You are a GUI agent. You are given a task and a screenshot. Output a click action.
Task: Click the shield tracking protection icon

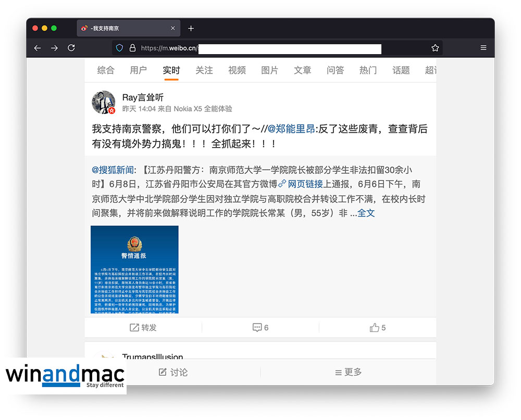pyautogui.click(x=119, y=48)
